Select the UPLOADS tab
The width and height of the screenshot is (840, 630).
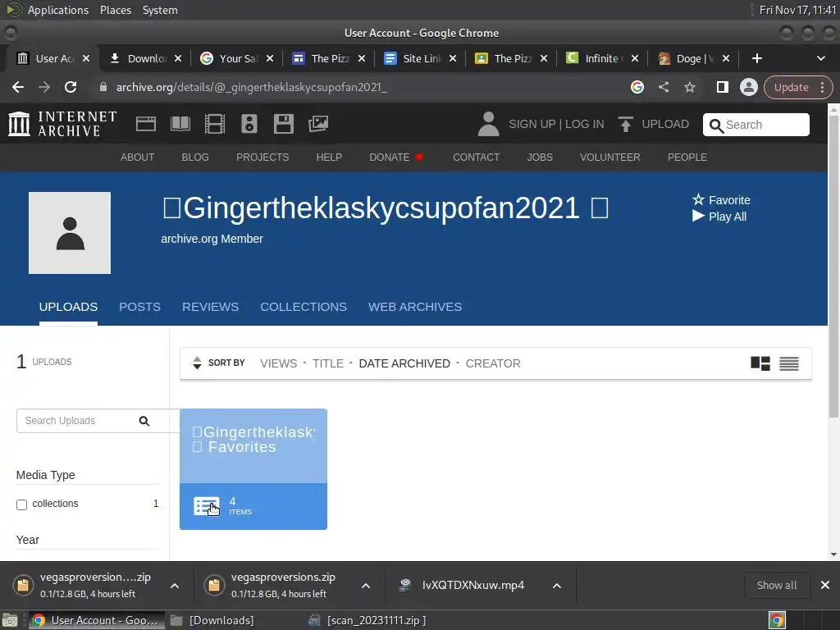pos(69,307)
